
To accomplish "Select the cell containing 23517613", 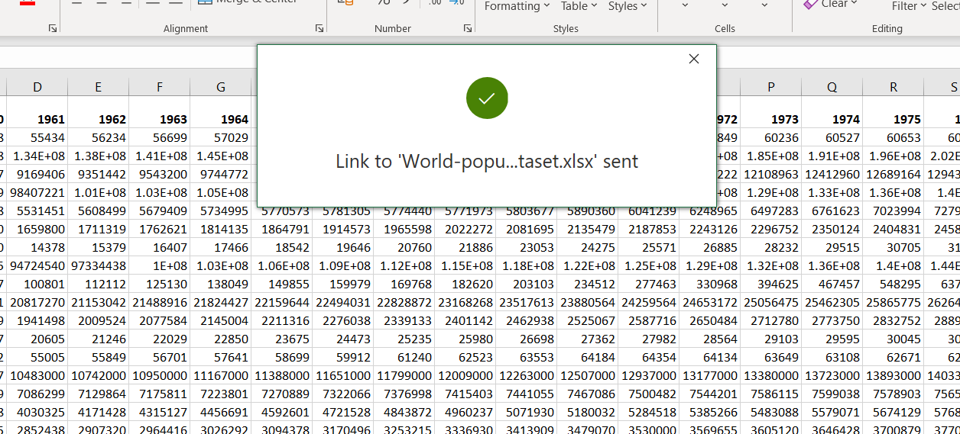I will (527, 303).
